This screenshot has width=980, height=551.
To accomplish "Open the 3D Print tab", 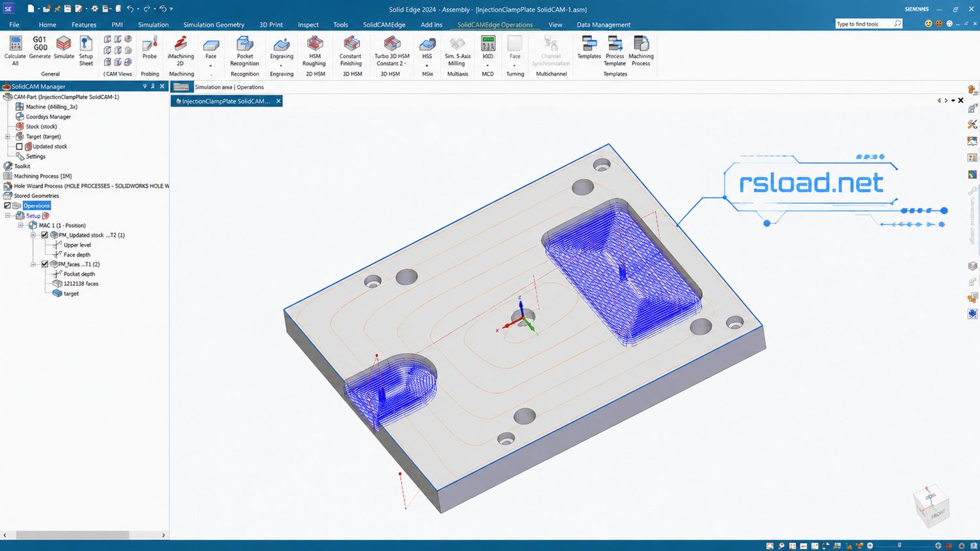I will pyautogui.click(x=271, y=25).
